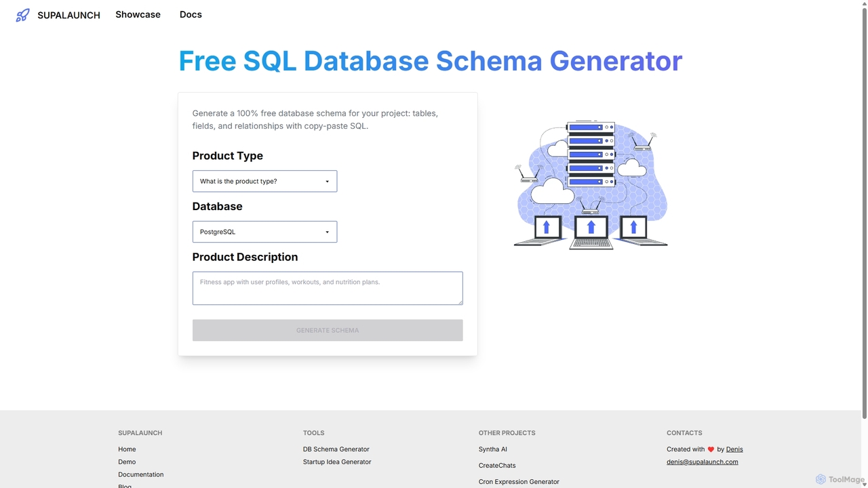The image size is (868, 488).
Task: Click the Denis author link
Action: (x=734, y=449)
